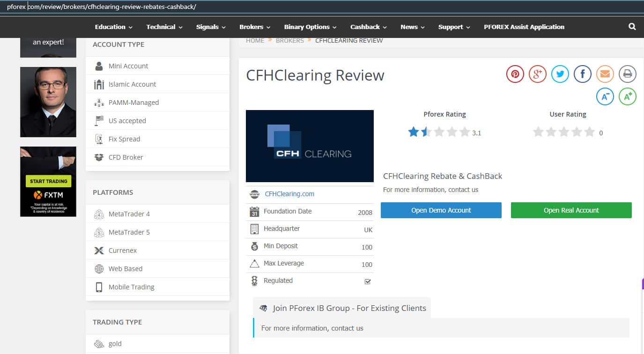The image size is (644, 354).
Task: Print the page using printer icon
Action: tap(627, 74)
